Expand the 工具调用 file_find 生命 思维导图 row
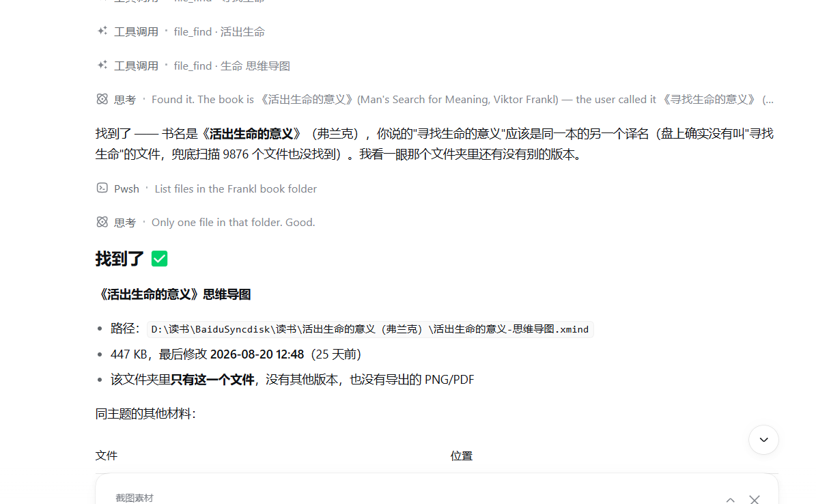The image size is (816, 504). coord(194,66)
